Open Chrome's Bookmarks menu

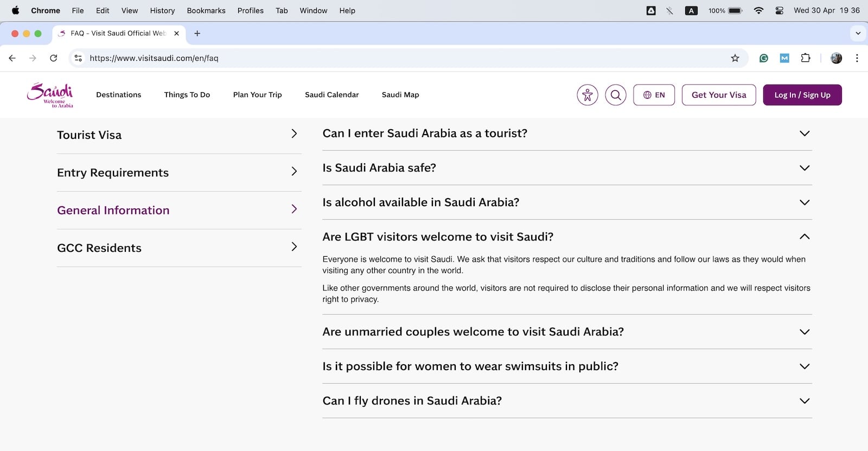pos(206,10)
